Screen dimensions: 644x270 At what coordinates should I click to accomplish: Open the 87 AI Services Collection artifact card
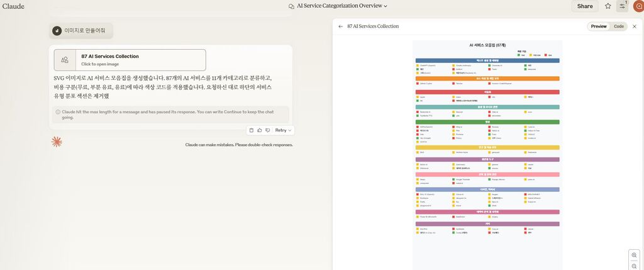pos(130,60)
